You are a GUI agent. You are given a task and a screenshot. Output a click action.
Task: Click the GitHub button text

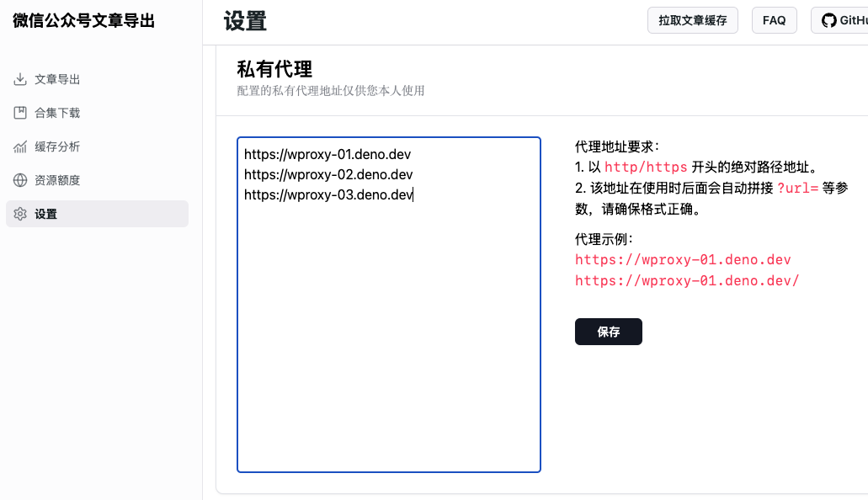click(854, 20)
